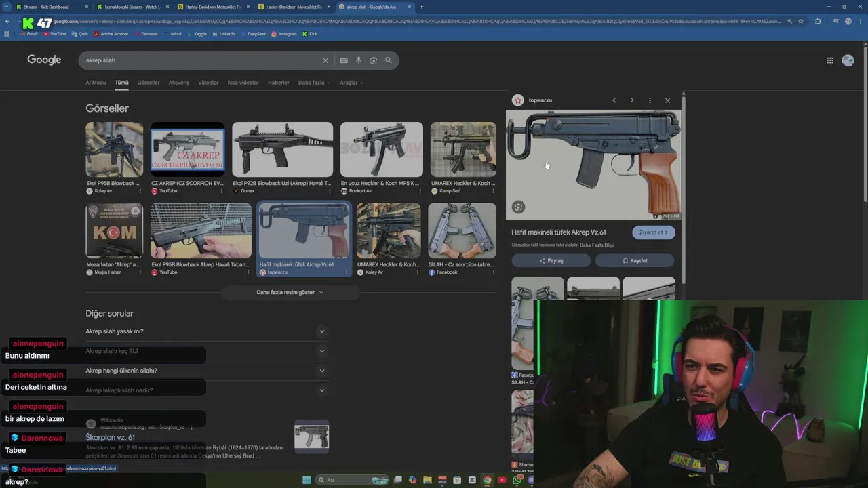Open the large Vz.61 preview image
This screenshot has height=488, width=868.
click(593, 165)
